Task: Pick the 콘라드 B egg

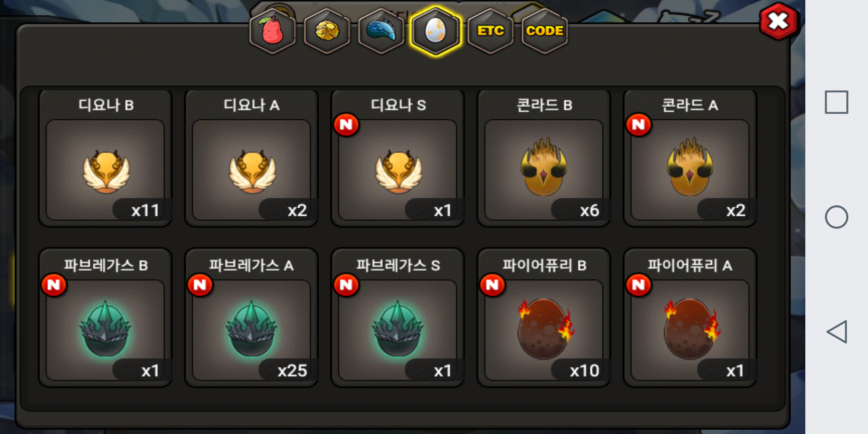Action: (x=544, y=158)
